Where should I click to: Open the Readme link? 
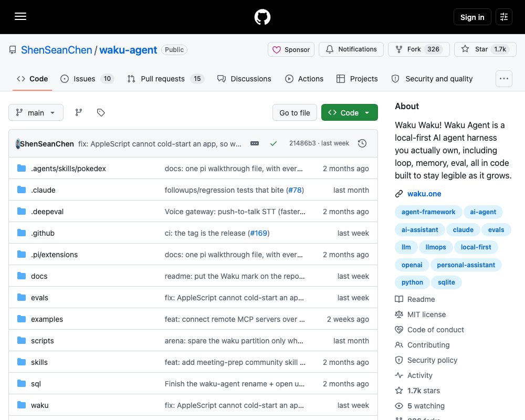click(x=415, y=299)
